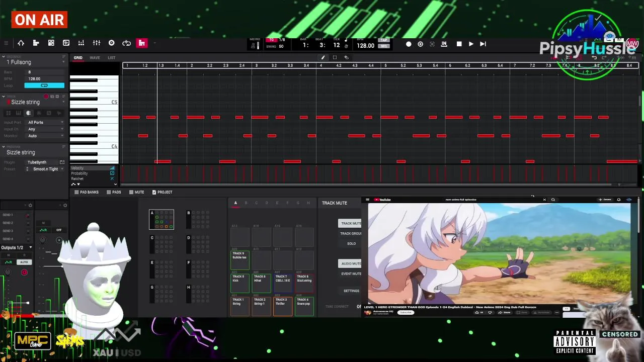The height and width of the screenshot is (362, 644).
Task: Go to the Main mode home icon
Action: coord(21,43)
